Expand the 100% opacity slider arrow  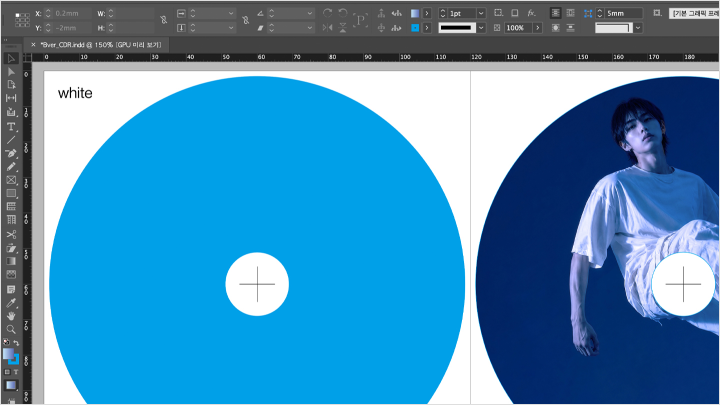[x=537, y=28]
